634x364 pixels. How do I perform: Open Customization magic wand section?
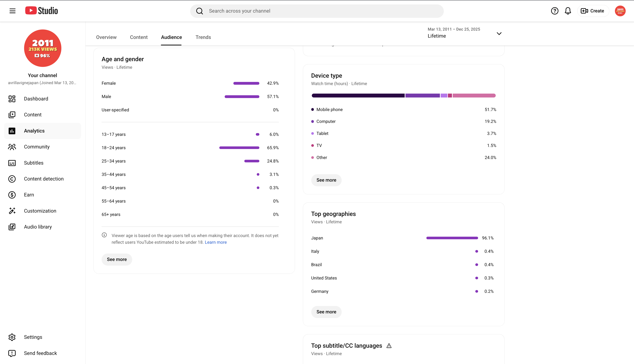[42, 211]
